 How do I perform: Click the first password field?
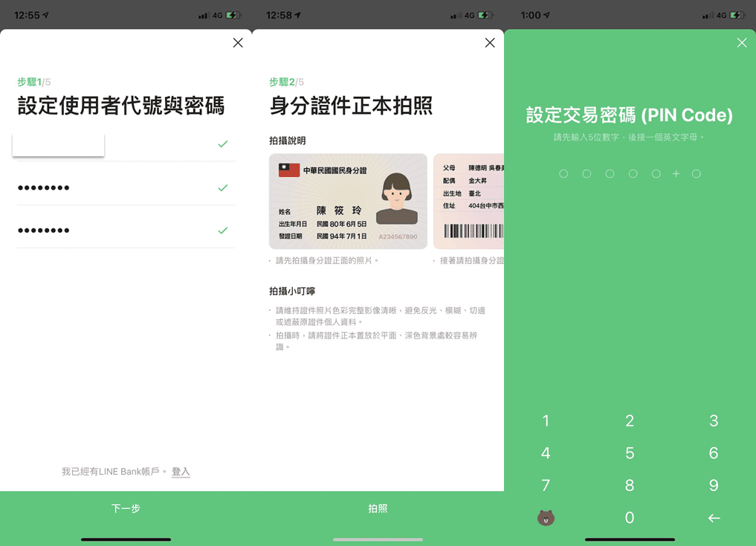point(126,187)
